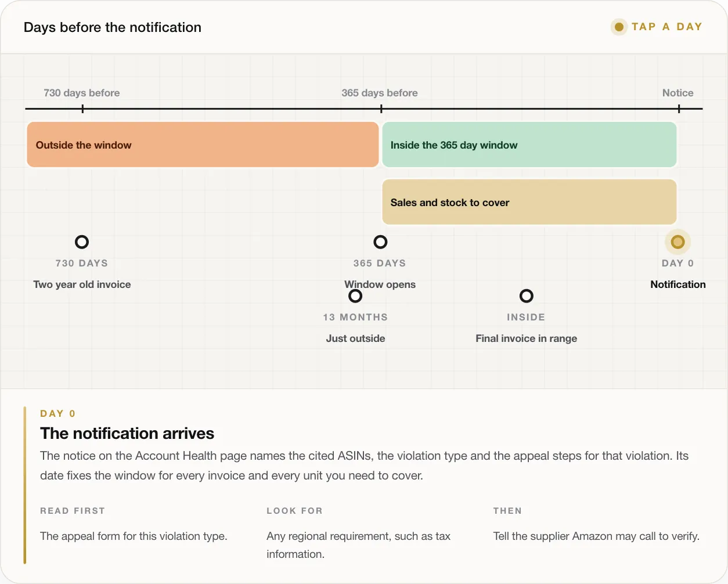The width and height of the screenshot is (728, 584).
Task: Click the Days before the notification heading
Action: (x=113, y=27)
